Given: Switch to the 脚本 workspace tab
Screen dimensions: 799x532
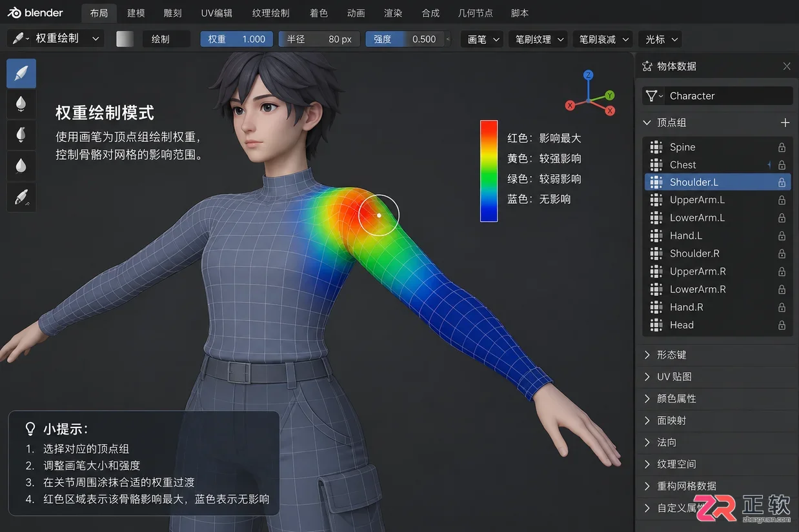Looking at the screenshot, I should (520, 13).
